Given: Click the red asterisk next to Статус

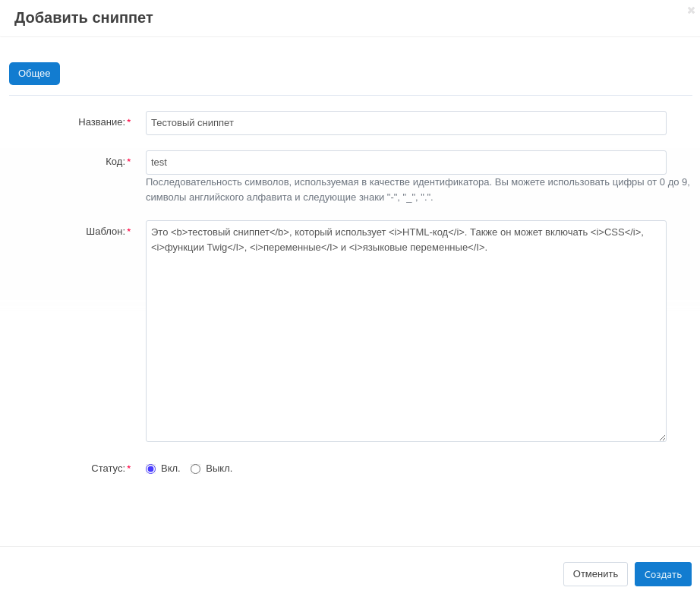Looking at the screenshot, I should [x=129, y=469].
